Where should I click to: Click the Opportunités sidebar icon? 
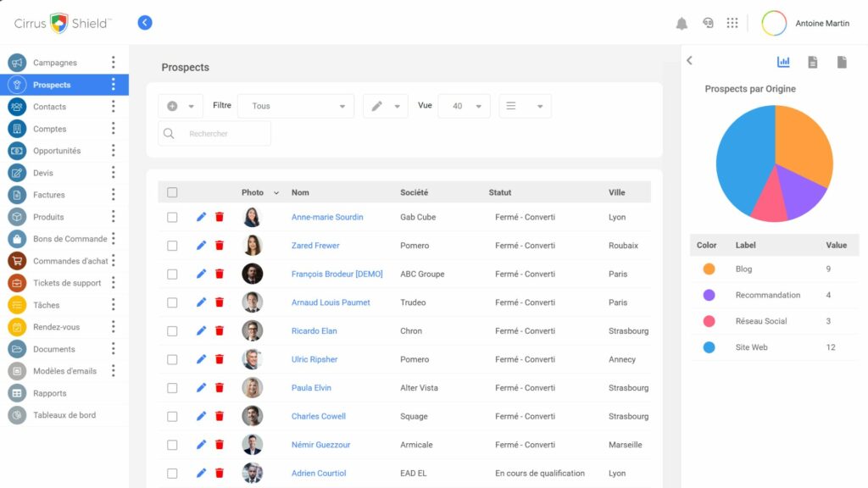click(17, 151)
